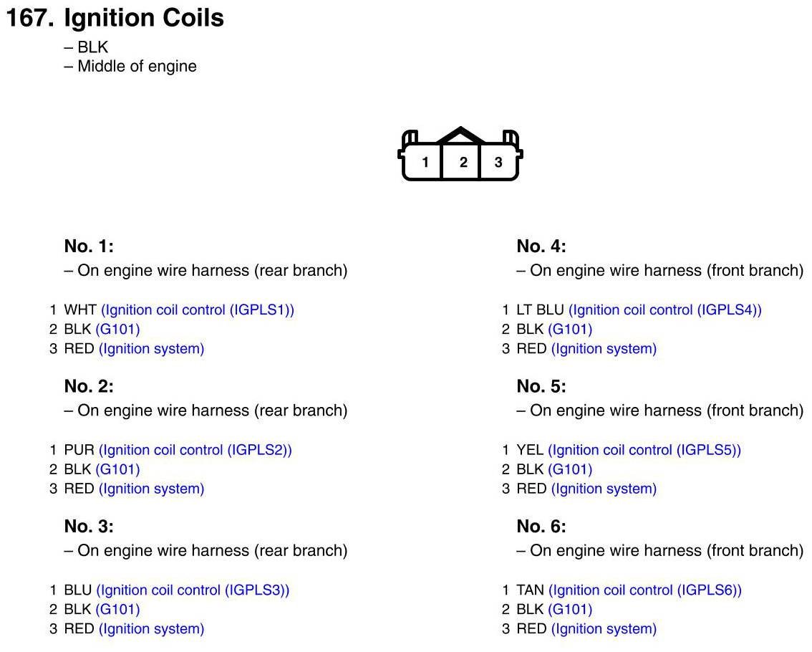
Task: Go to G101 link under No. 3
Action: [x=117, y=610]
